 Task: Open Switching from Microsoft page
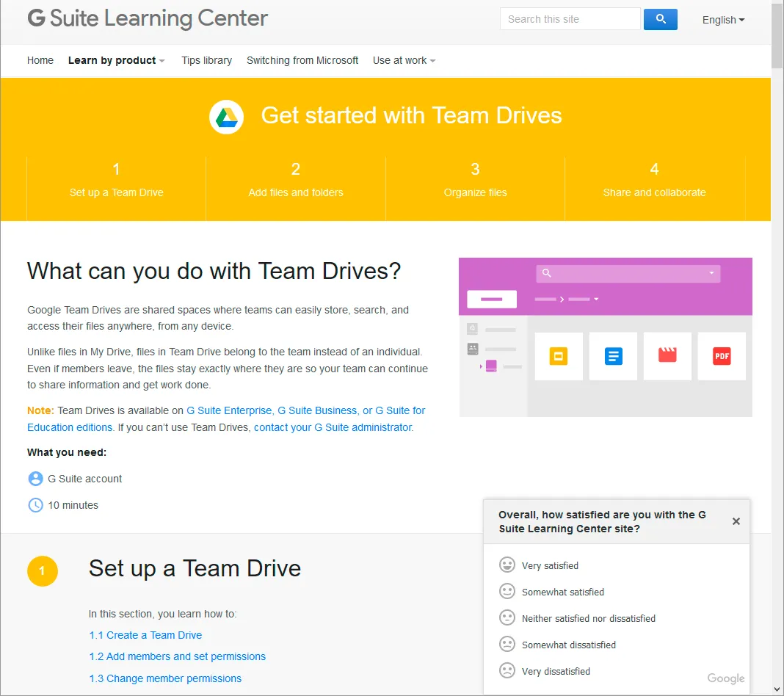point(302,60)
